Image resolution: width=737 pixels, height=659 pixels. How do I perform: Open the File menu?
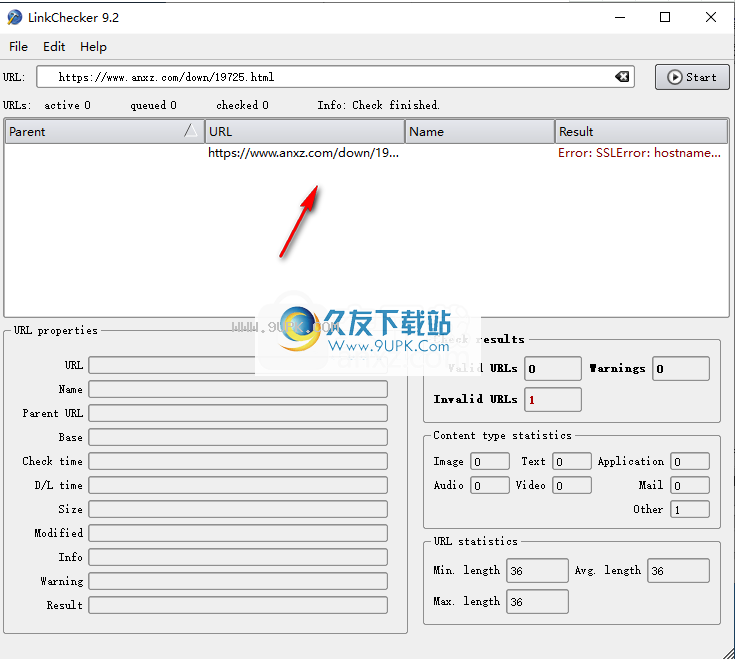coord(18,47)
